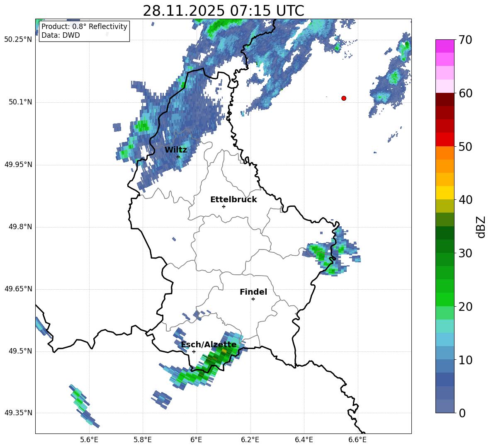Click the 49.5°N latitude label
The height and width of the screenshot is (448, 491).
tap(20, 351)
